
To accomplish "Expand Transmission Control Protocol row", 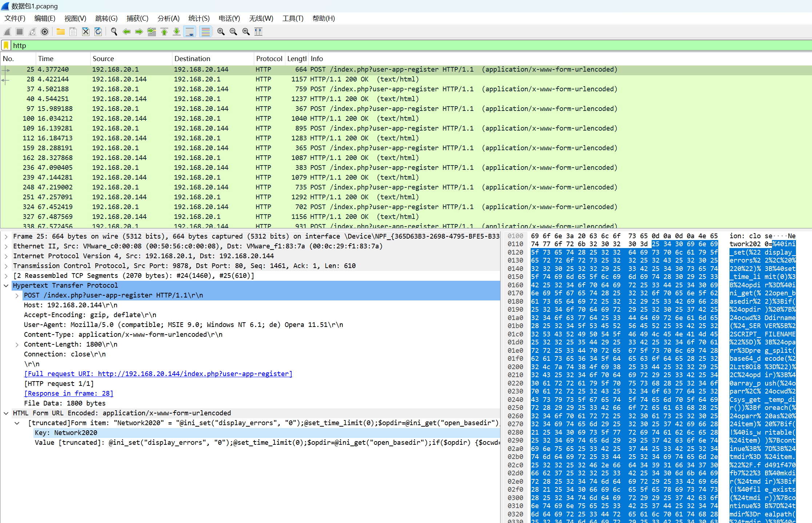I will pos(6,266).
